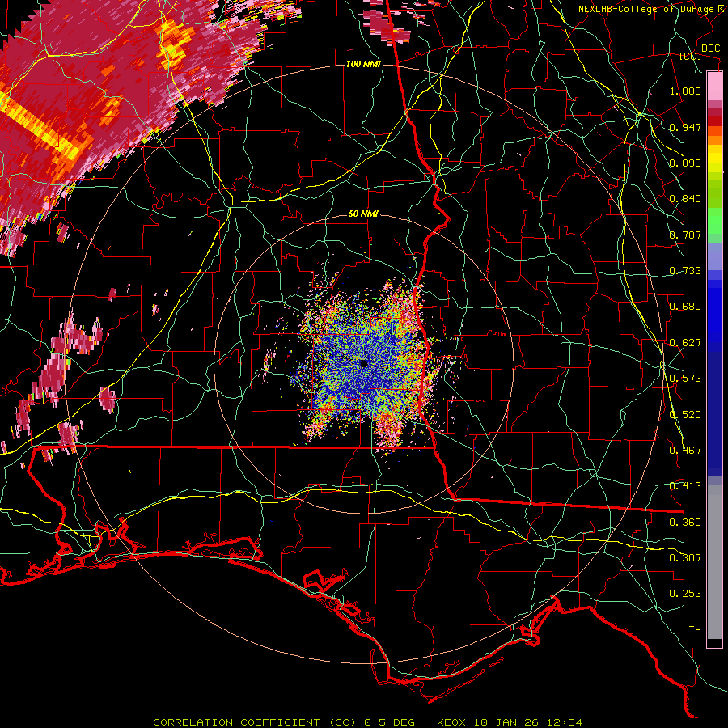Click the 0.467 color scale value
Image resolution: width=728 pixels, height=728 pixels.
point(685,451)
